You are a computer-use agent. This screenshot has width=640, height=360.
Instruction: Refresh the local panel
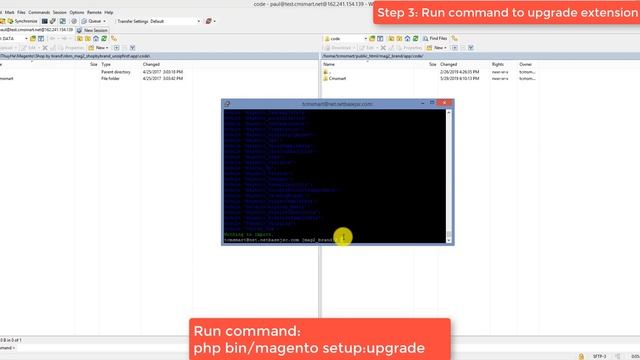click(x=104, y=38)
